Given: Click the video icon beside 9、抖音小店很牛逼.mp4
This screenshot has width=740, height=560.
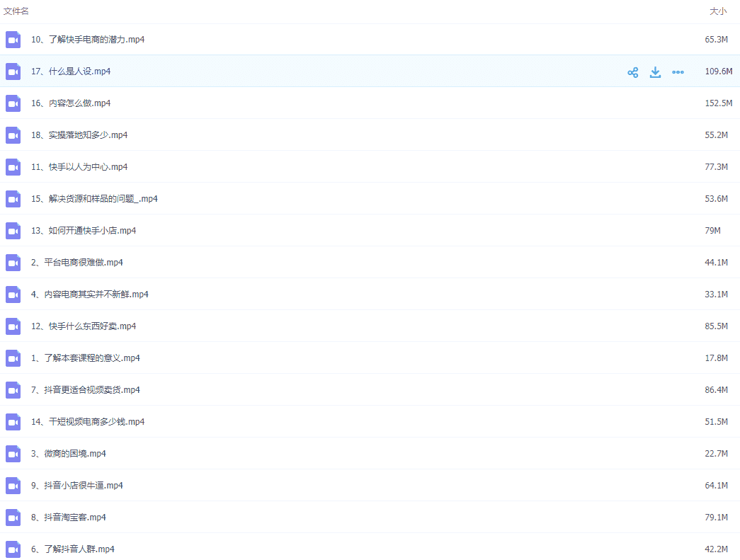Looking at the screenshot, I should (13, 486).
